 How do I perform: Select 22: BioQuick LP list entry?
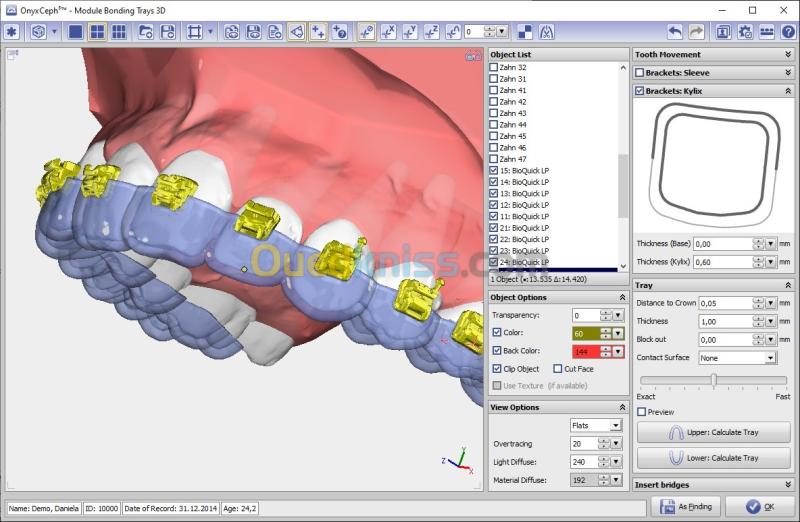524,239
